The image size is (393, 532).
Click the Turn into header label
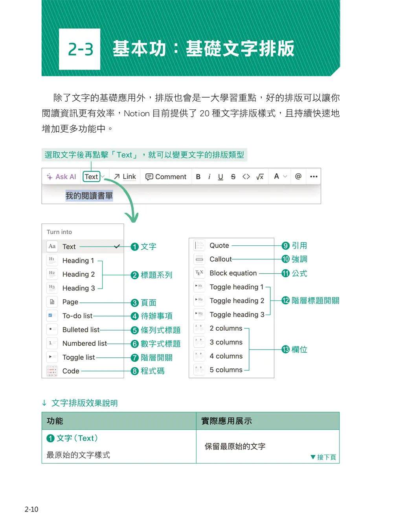[x=59, y=232]
